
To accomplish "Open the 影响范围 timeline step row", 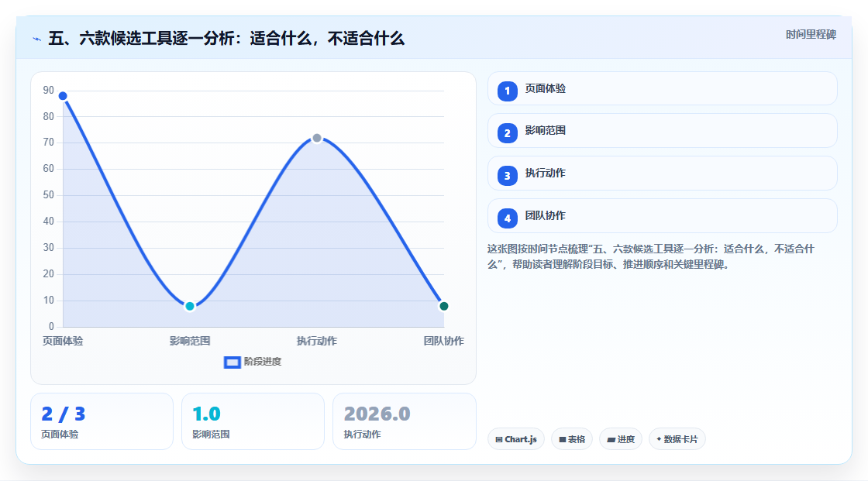I will [x=662, y=131].
